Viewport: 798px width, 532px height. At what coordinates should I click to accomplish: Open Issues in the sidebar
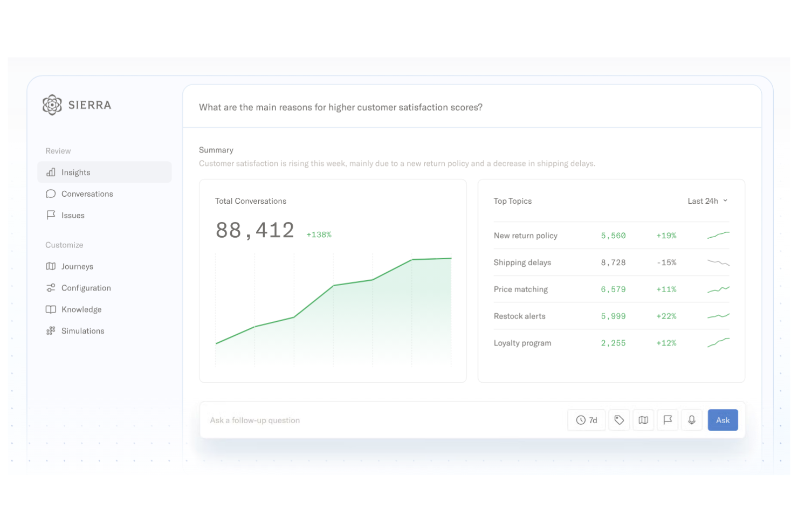click(x=73, y=216)
